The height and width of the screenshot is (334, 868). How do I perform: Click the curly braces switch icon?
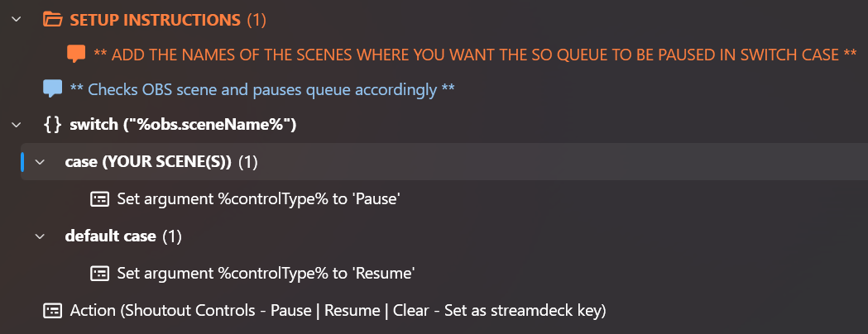[52, 125]
